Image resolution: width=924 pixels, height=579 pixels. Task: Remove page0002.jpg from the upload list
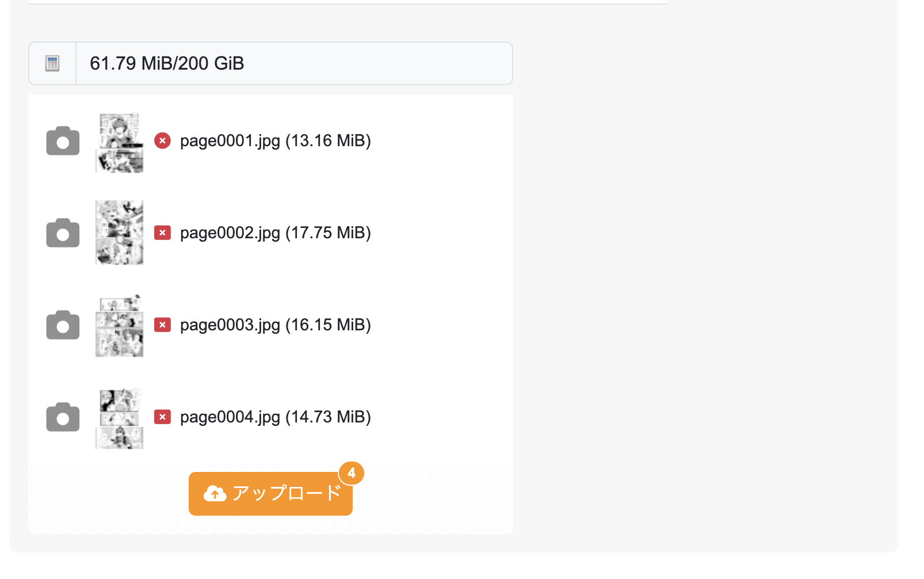click(x=163, y=233)
